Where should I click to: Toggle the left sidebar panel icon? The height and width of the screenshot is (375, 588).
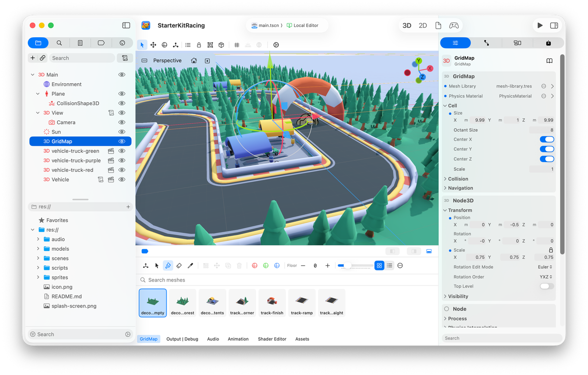(126, 25)
